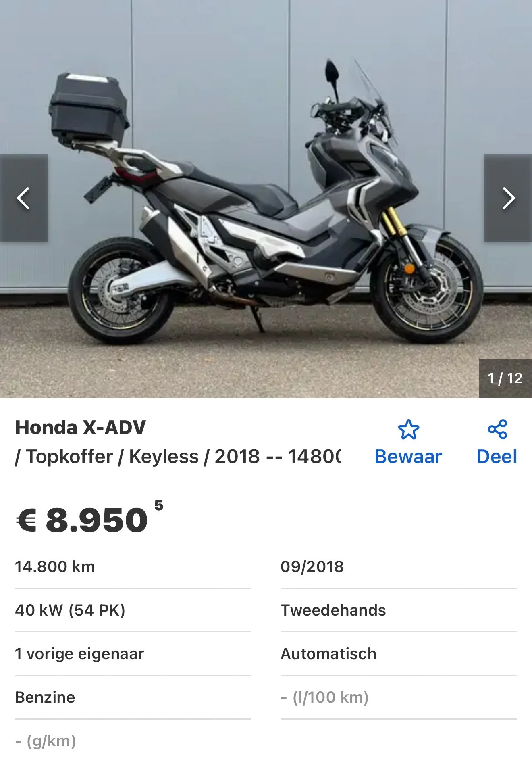Click the Bewaar text label
Screen dimensions: 532x764
point(408,457)
